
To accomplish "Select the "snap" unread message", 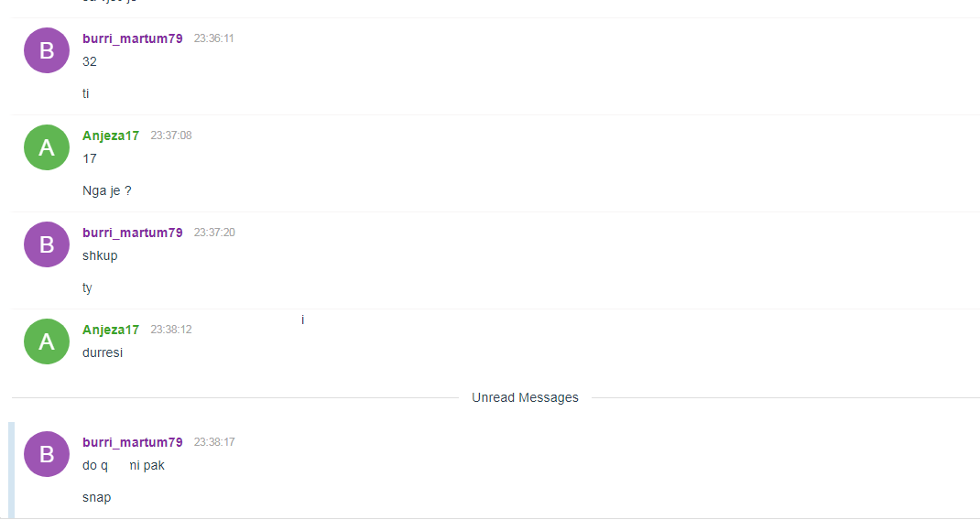I will tap(97, 498).
